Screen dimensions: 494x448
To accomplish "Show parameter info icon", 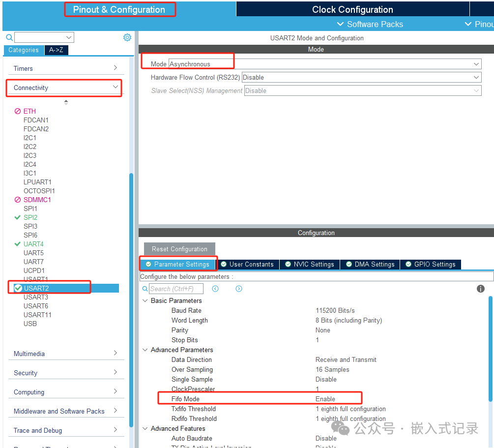I will click(x=480, y=289).
